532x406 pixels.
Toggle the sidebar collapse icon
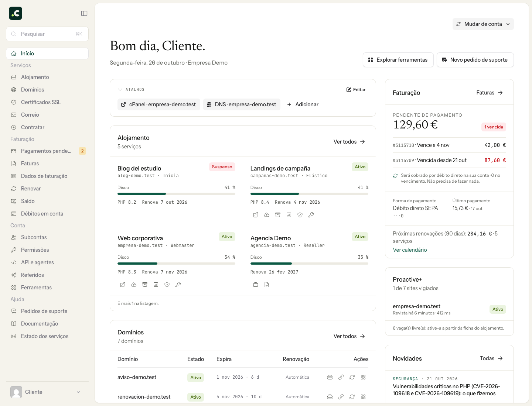coord(84,13)
